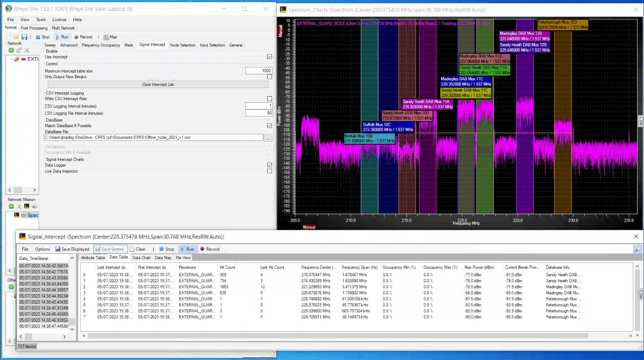Open the Tools menu

click(41, 19)
